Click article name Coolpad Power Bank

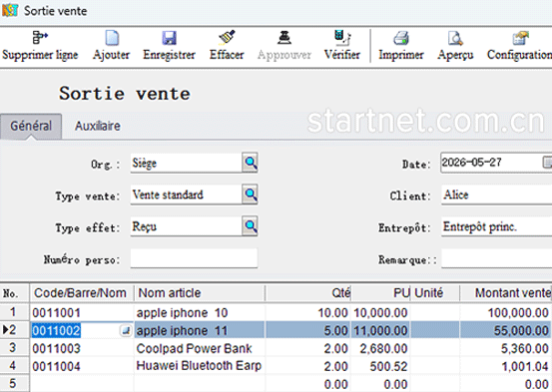[x=200, y=349]
